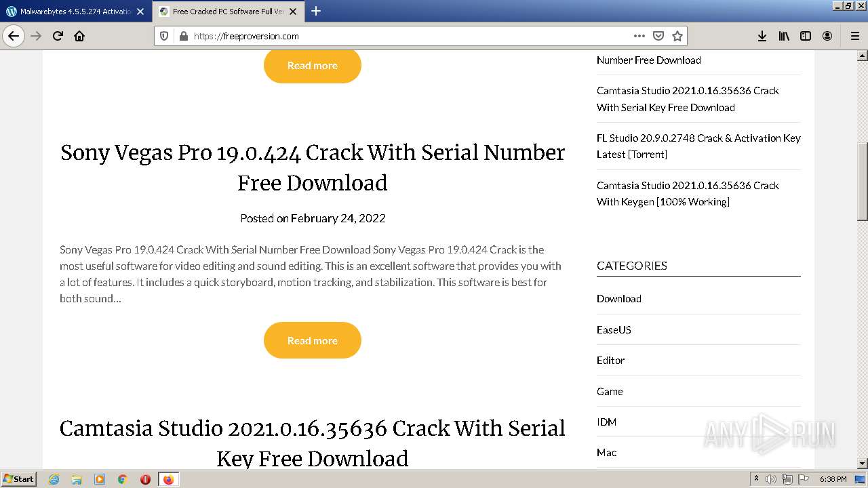Screen dimensions: 868x488
Task: Select the Free Cracked PC Software tab
Action: click(x=228, y=12)
